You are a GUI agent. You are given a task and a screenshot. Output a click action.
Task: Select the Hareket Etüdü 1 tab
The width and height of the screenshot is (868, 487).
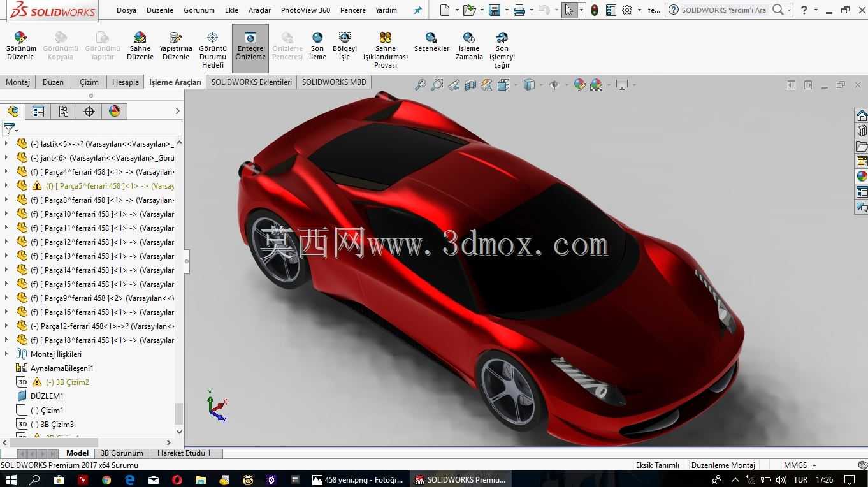tap(184, 453)
